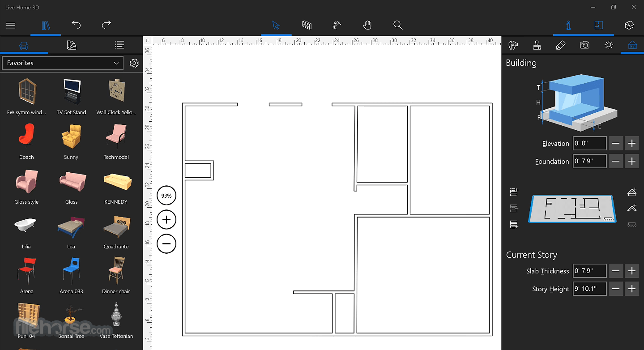The width and height of the screenshot is (644, 350).
Task: Choose the Dinner chair item
Action: pos(116,276)
